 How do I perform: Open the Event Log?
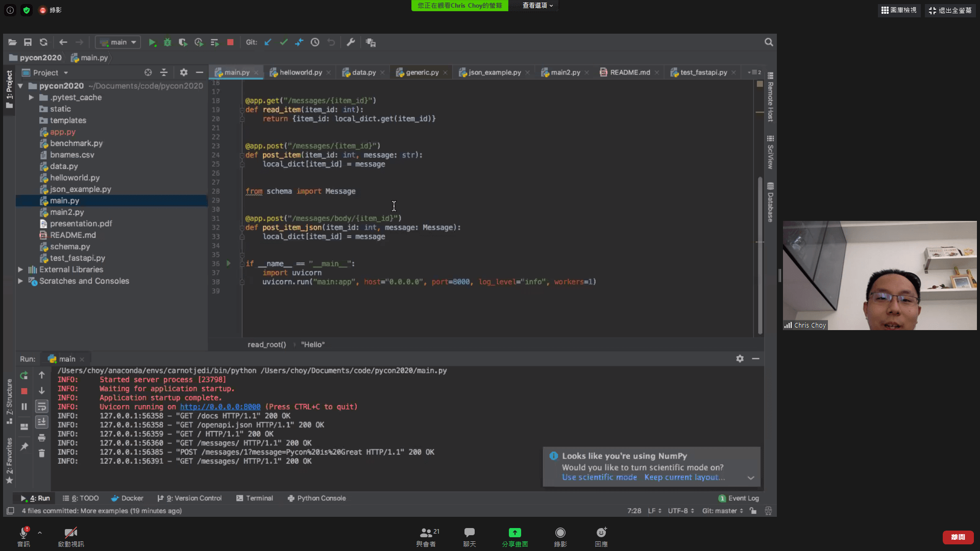(739, 498)
